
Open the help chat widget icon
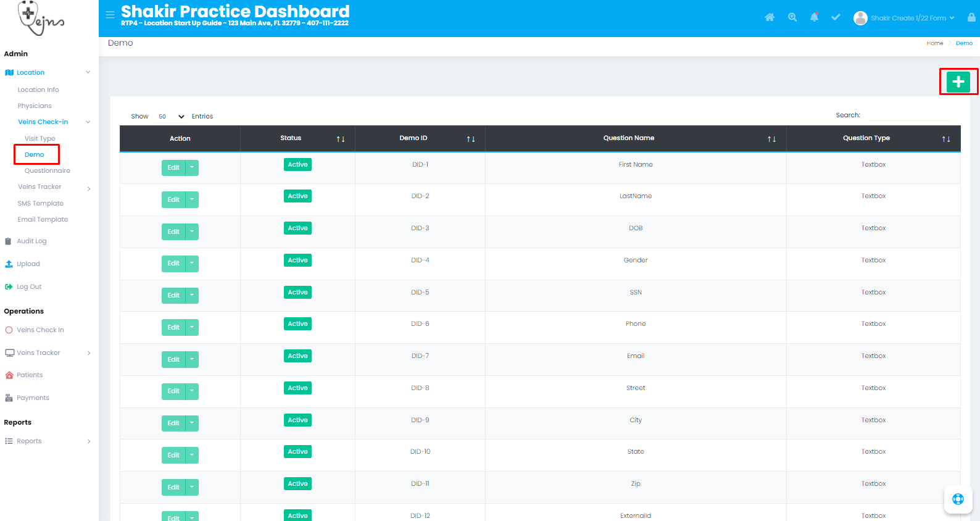click(958, 499)
